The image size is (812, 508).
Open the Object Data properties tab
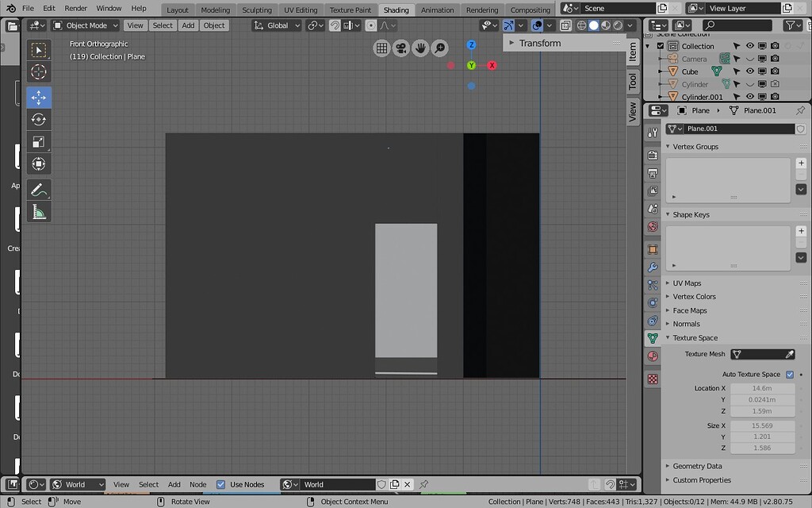click(653, 338)
